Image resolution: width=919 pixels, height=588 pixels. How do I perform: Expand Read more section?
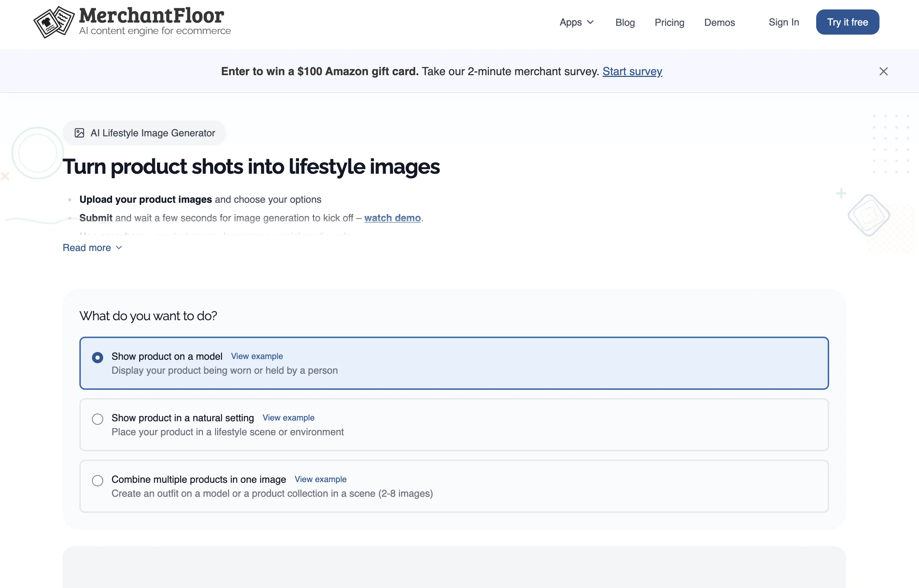[x=92, y=248]
